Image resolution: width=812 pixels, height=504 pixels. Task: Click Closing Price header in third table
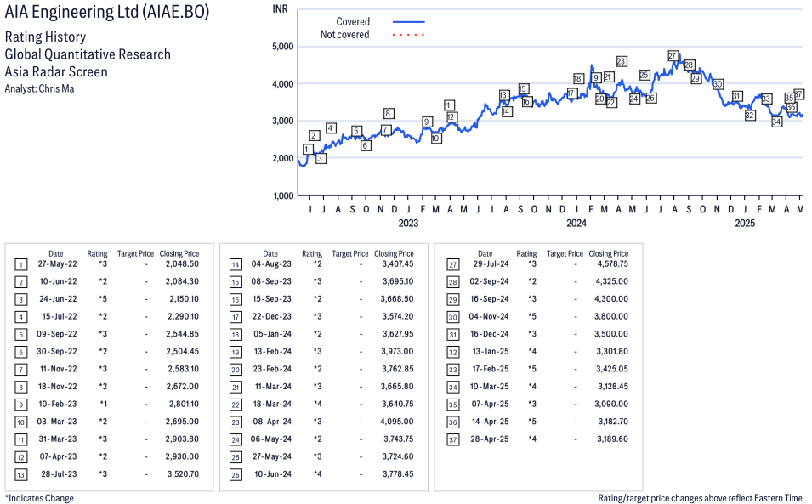click(609, 253)
